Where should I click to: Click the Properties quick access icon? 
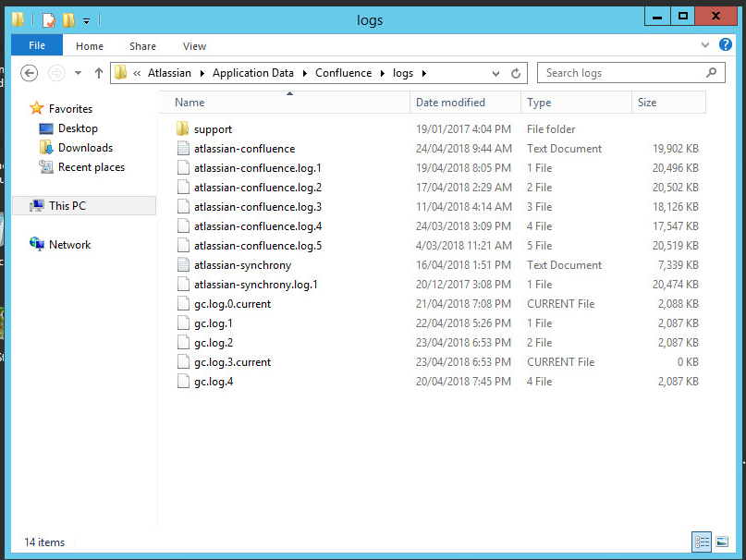coord(48,20)
